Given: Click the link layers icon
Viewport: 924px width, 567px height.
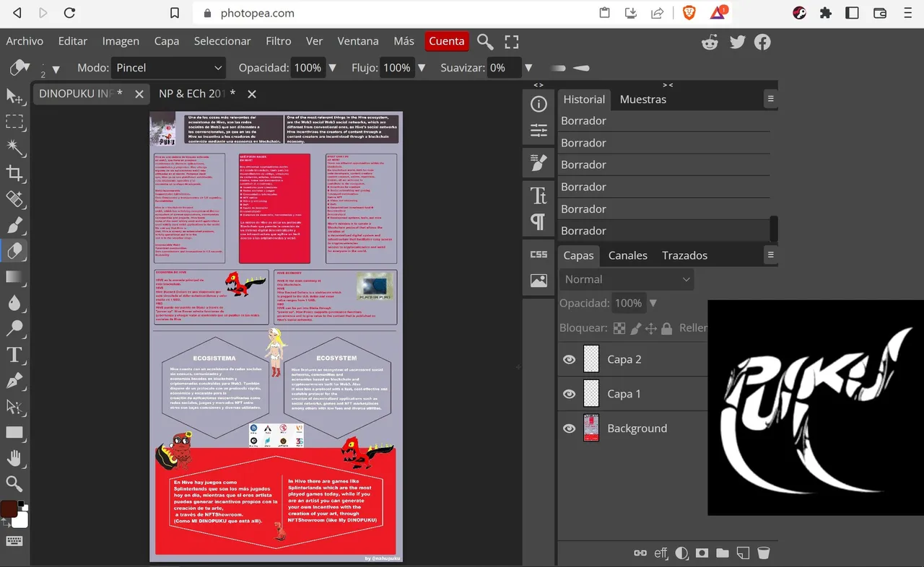Looking at the screenshot, I should click(640, 553).
